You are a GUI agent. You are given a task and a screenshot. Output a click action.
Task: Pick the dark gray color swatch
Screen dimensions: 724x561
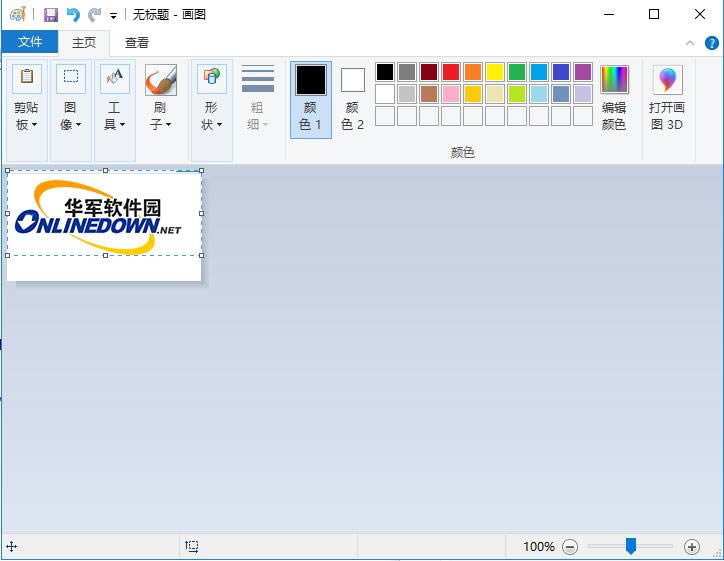407,72
